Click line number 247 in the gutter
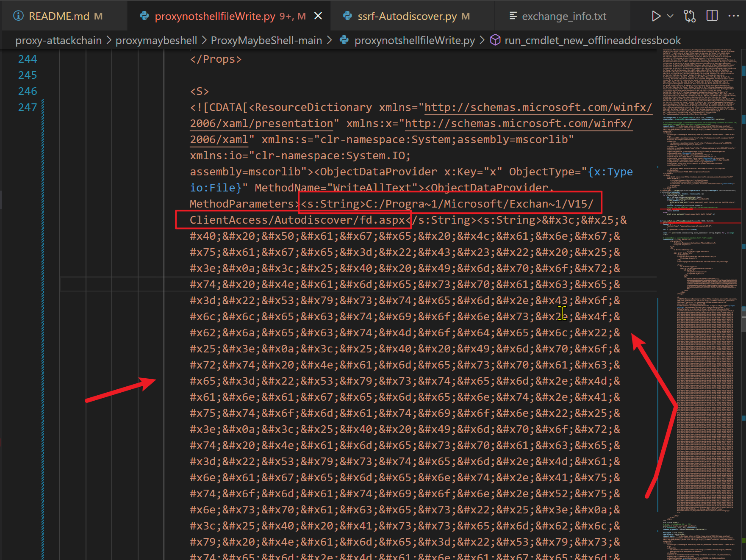Viewport: 746px width, 560px height. coord(28,107)
